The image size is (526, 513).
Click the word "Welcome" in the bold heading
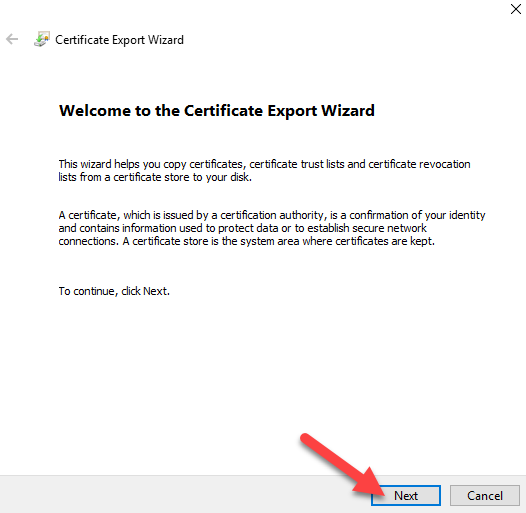[95, 111]
